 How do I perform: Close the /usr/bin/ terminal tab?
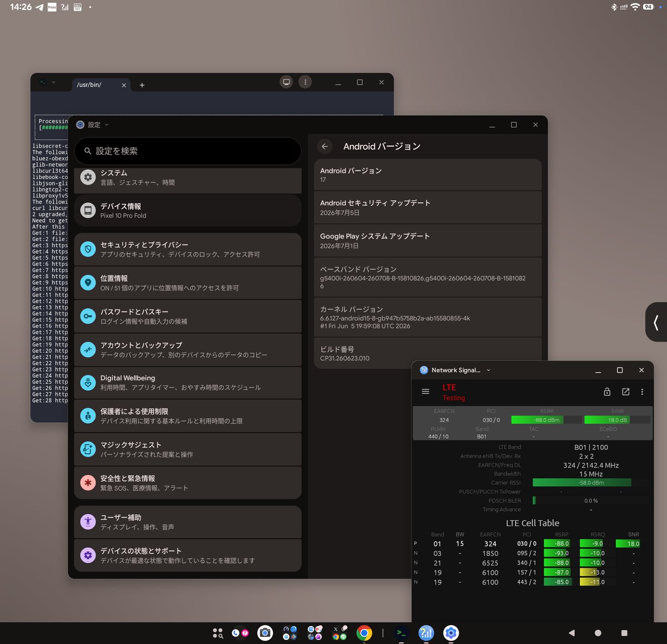point(123,85)
